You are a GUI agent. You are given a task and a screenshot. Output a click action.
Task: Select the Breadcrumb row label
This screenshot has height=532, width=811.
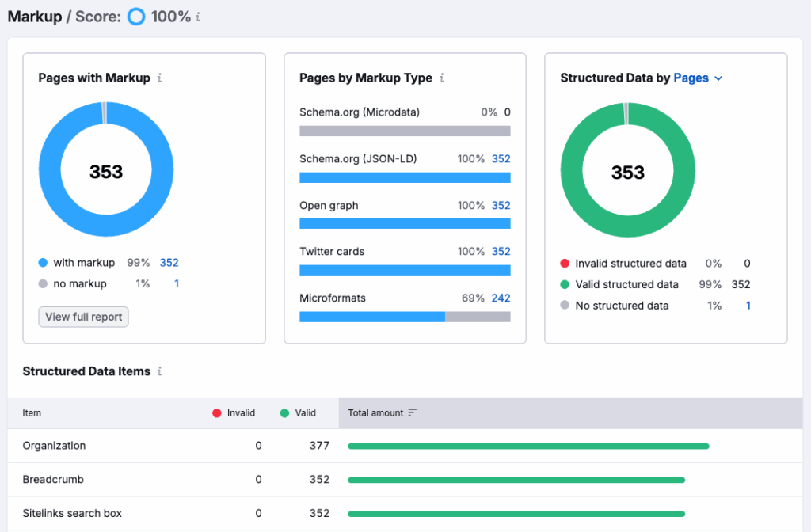click(x=53, y=479)
